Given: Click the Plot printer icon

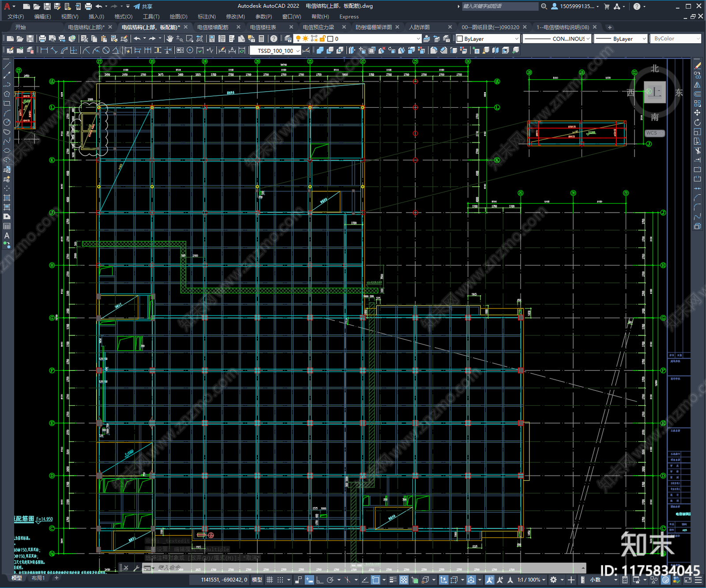Looking at the screenshot, I should point(42,39).
